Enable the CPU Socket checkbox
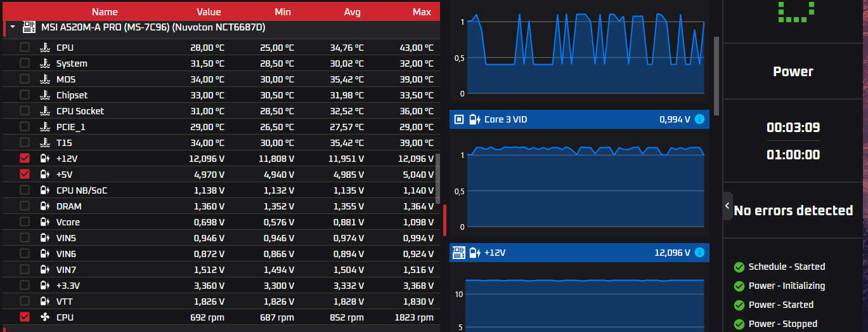The image size is (868, 332). 25,110
